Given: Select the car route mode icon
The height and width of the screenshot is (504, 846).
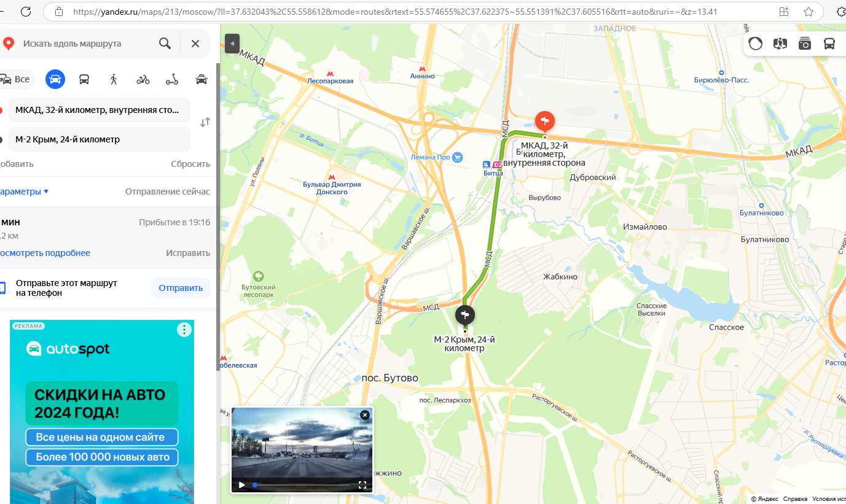Looking at the screenshot, I should click(55, 79).
